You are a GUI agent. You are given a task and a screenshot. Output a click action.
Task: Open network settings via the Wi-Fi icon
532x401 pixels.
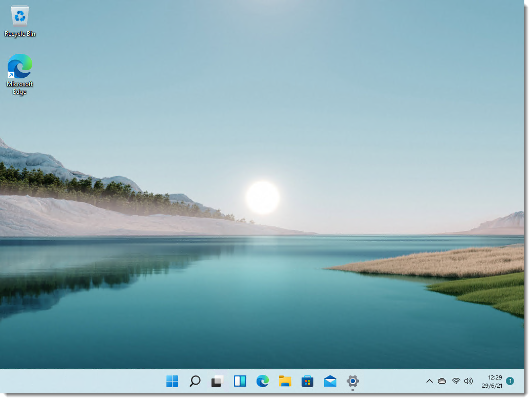click(456, 381)
